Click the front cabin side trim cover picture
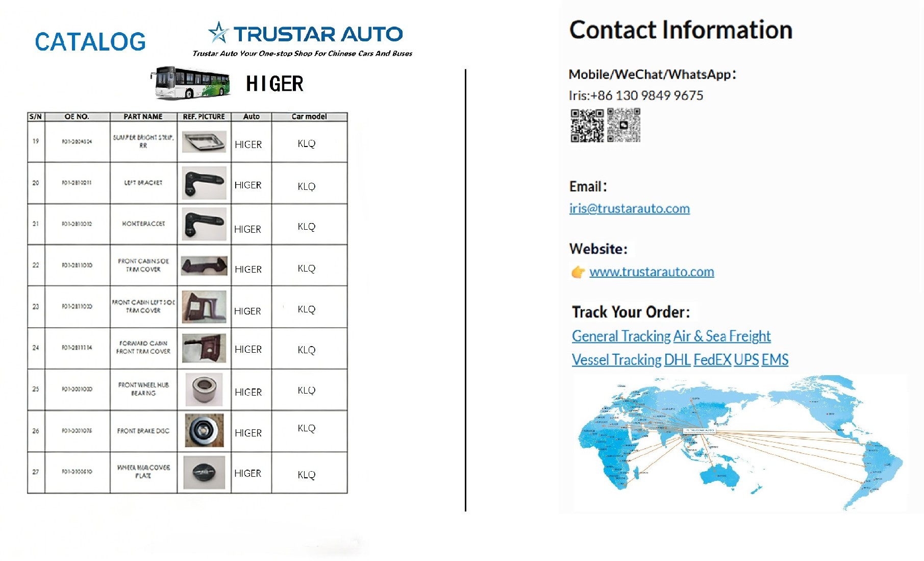The height and width of the screenshot is (561, 924). click(x=204, y=265)
